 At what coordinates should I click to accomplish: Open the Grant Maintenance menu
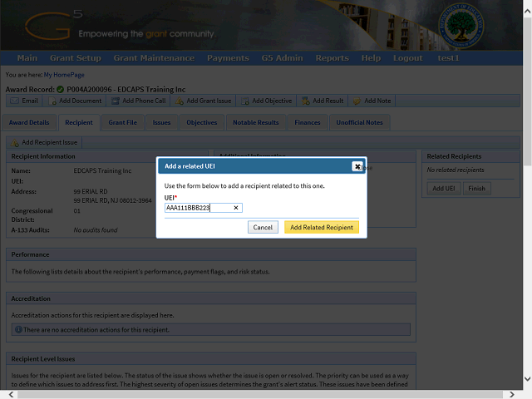[x=154, y=58]
